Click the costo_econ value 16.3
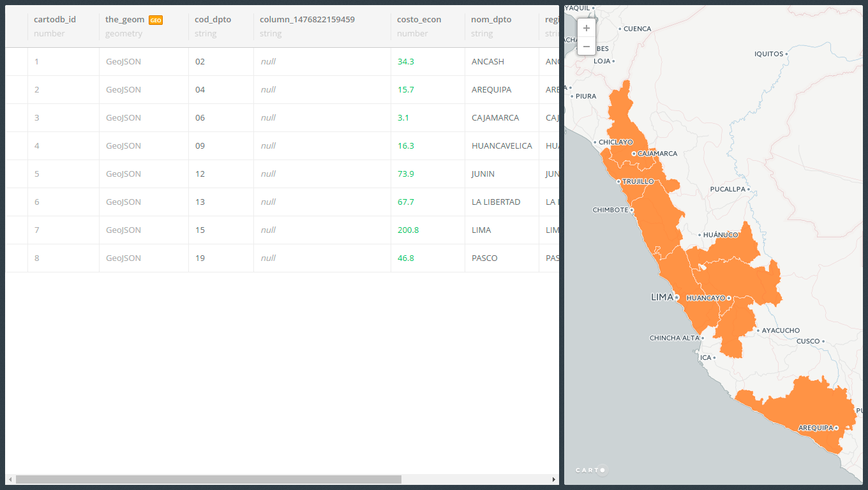This screenshot has height=490, width=868. (406, 146)
